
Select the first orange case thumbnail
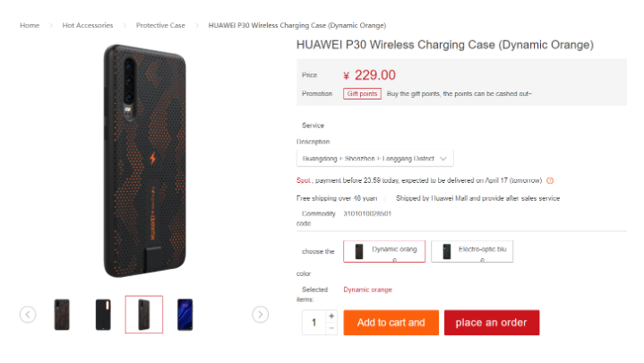click(62, 315)
